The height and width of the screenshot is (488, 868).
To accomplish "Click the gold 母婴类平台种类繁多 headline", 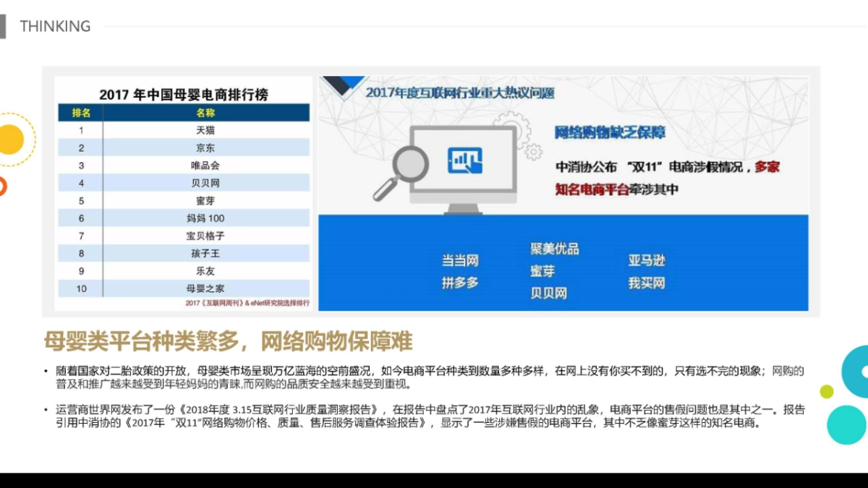I will (x=228, y=341).
